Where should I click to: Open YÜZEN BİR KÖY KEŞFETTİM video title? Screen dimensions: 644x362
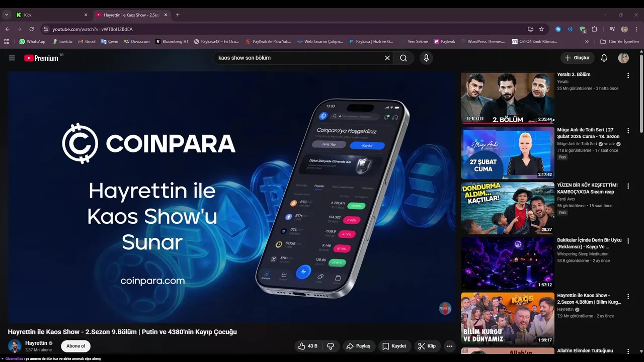coord(587,188)
